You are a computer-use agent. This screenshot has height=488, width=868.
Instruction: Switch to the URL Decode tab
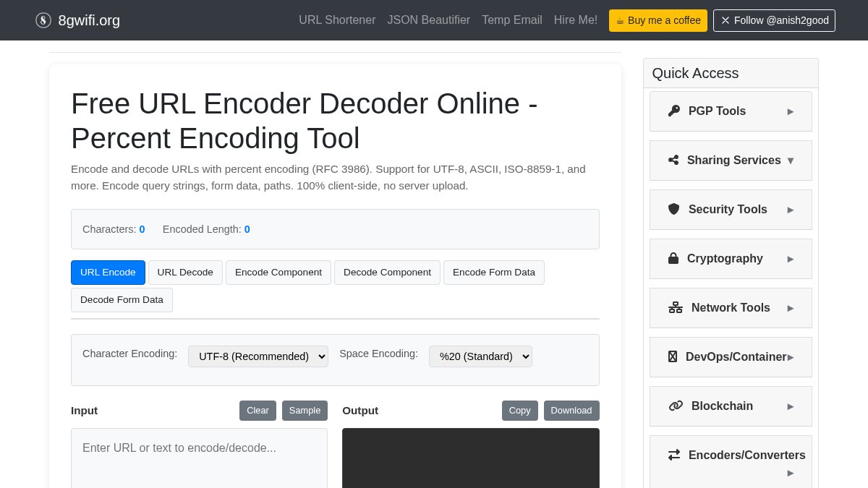coord(185,273)
